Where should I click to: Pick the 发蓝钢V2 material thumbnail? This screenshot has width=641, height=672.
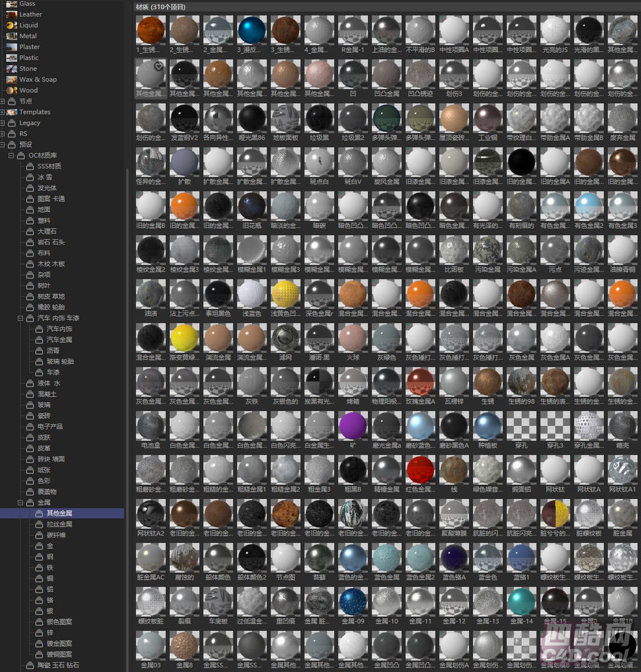pos(184,119)
